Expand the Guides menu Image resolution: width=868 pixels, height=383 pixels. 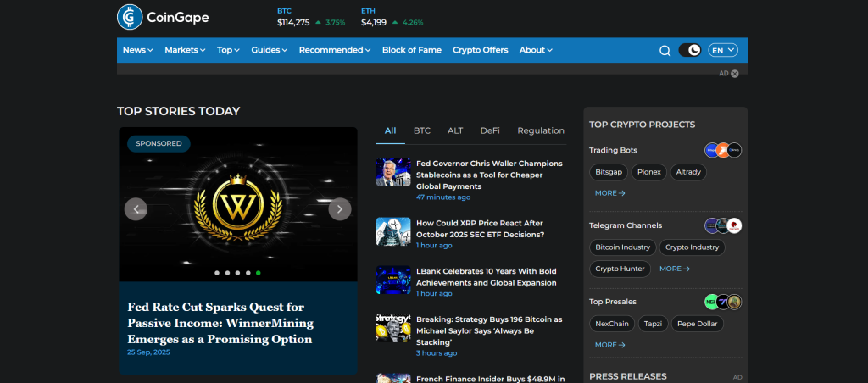click(x=269, y=50)
